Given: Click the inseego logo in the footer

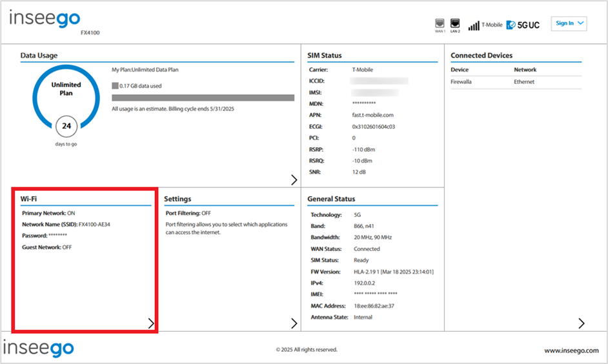Looking at the screenshot, I should point(38,348).
